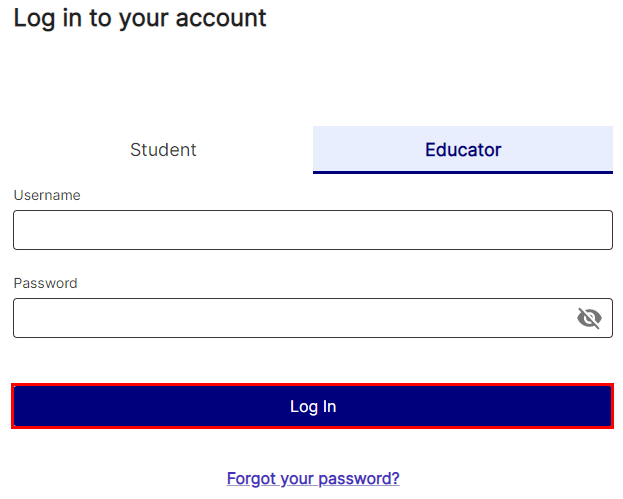Click the word Student in unselected tab
Viewport: 623px width, 499px height.
tap(163, 150)
